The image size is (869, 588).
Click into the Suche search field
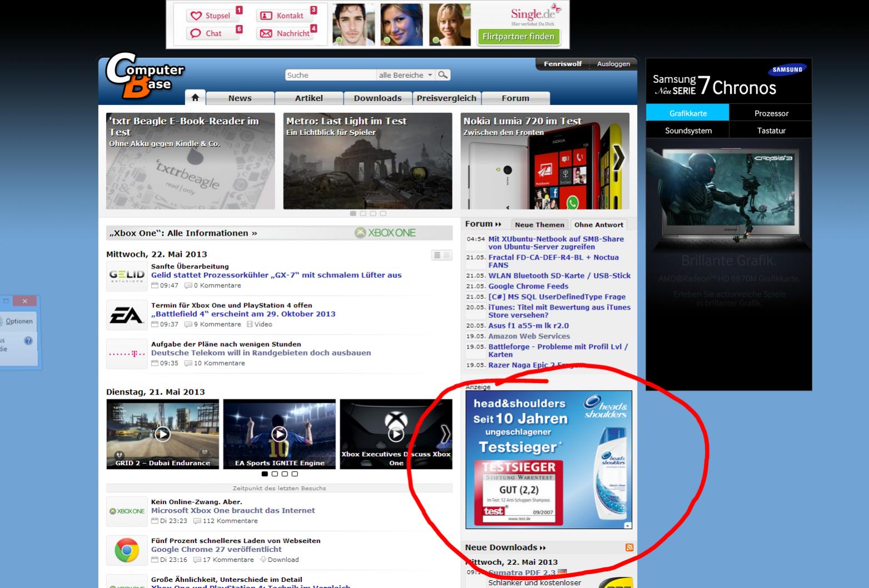click(x=331, y=75)
